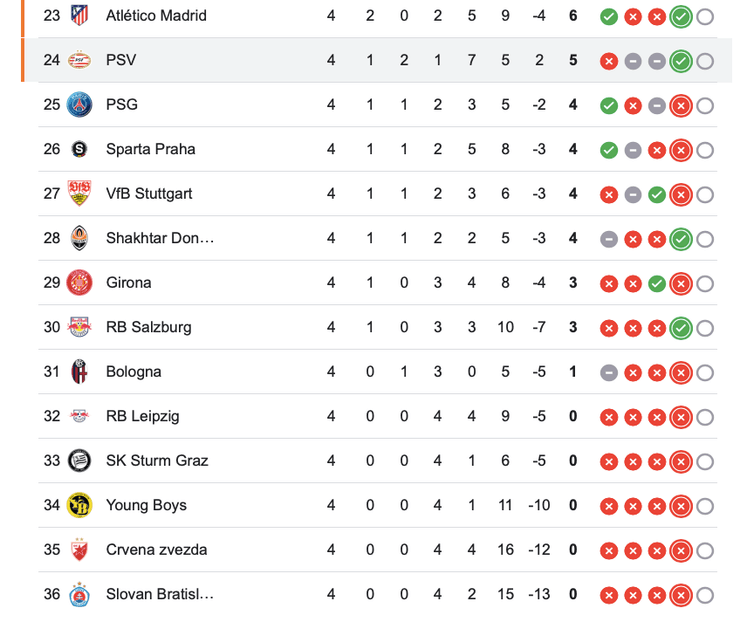Click the PSV club crest
740x620 pixels.
click(79, 60)
